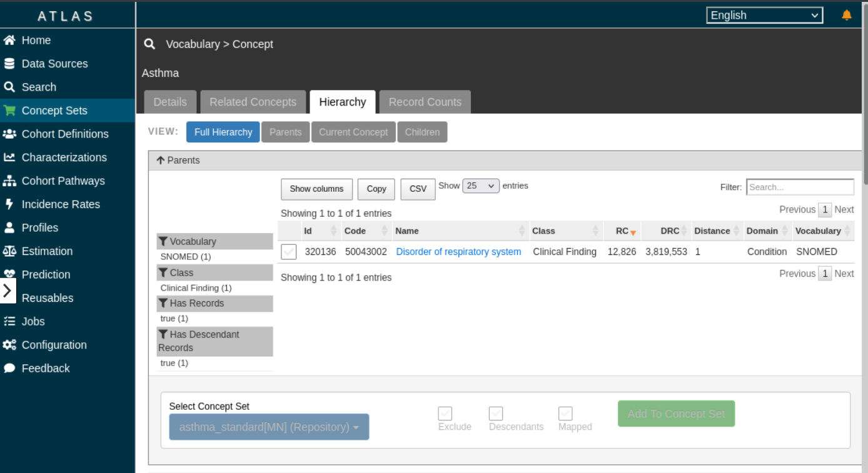Click the Incidence Rates bolt icon
868x473 pixels.
pyautogui.click(x=9, y=204)
